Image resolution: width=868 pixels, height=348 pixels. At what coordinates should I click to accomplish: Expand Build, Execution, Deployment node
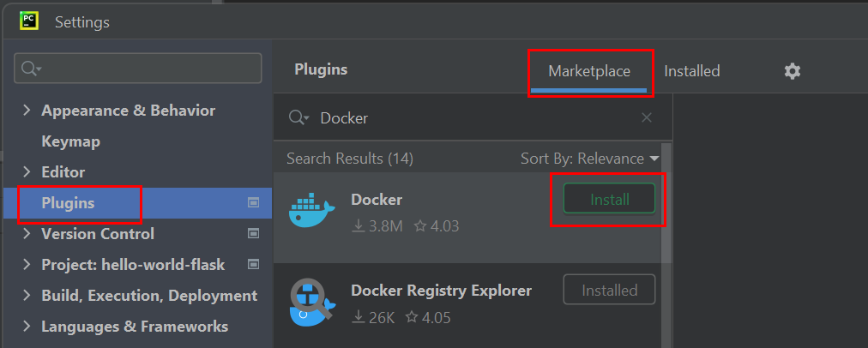pyautogui.click(x=26, y=296)
